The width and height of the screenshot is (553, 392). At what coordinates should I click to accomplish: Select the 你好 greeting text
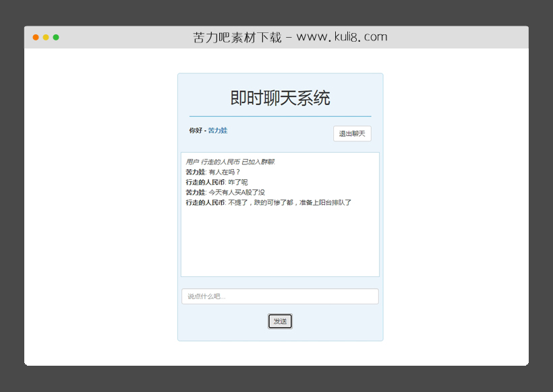click(x=194, y=131)
